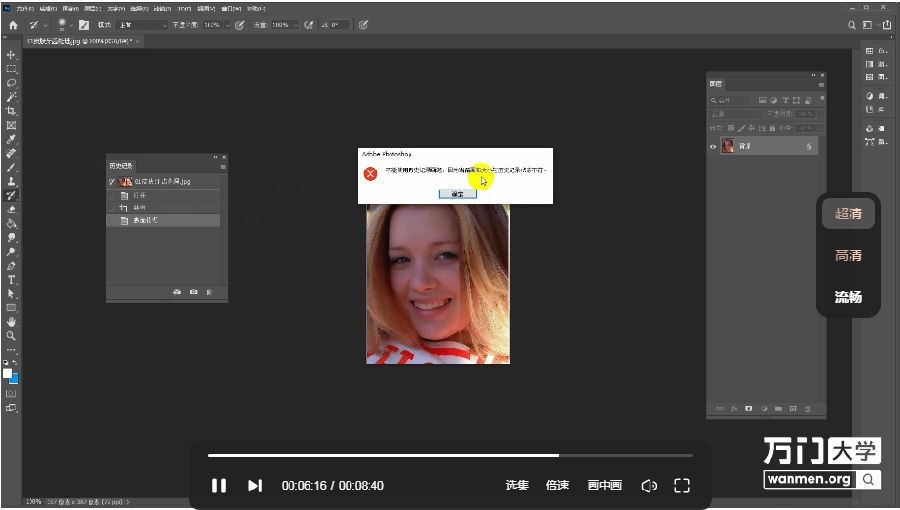Open the blending mode dropdown in options bar
900x510 pixels.
[142, 25]
